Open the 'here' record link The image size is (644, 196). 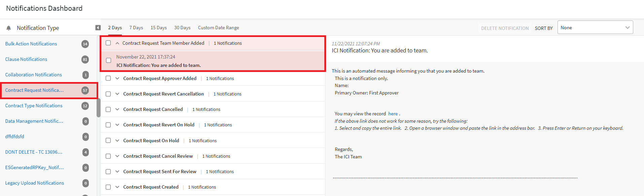(393, 114)
